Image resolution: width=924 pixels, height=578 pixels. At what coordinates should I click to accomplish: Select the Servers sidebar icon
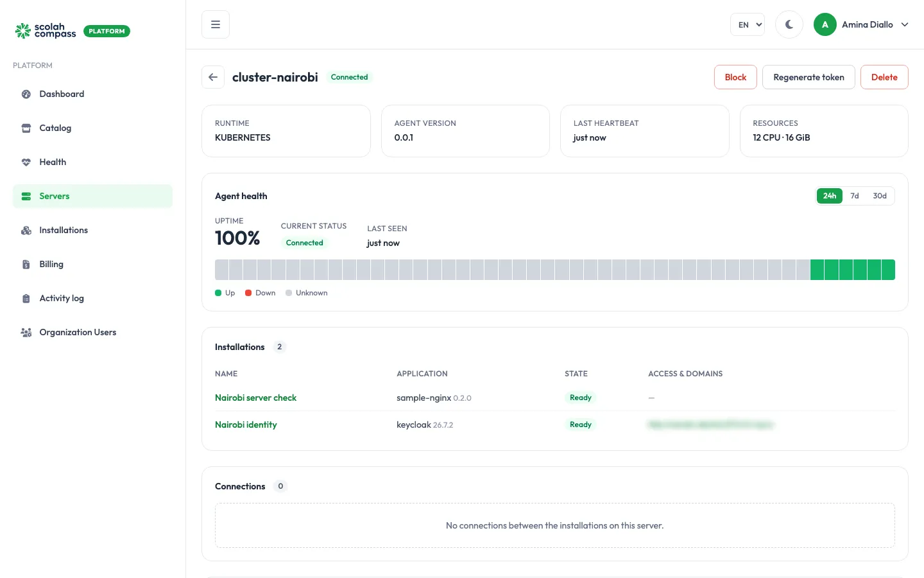click(x=26, y=197)
